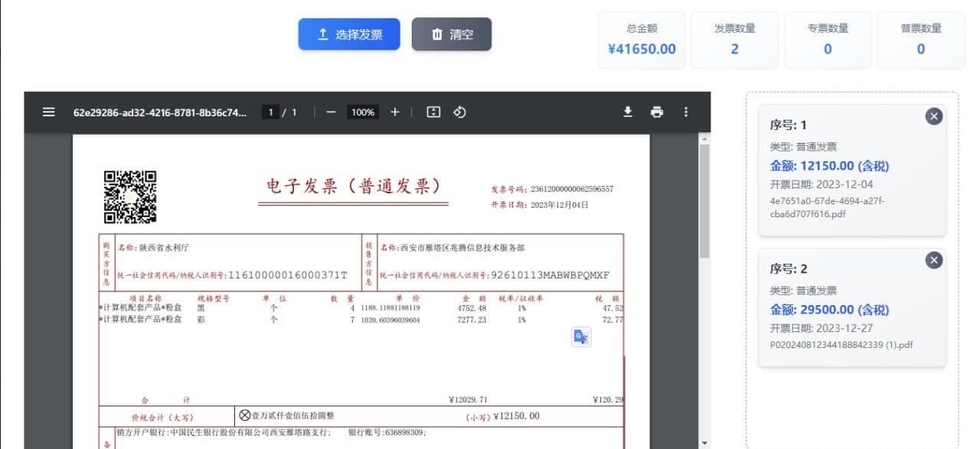
Task: Click the 100% zoom level display
Action: tap(362, 112)
